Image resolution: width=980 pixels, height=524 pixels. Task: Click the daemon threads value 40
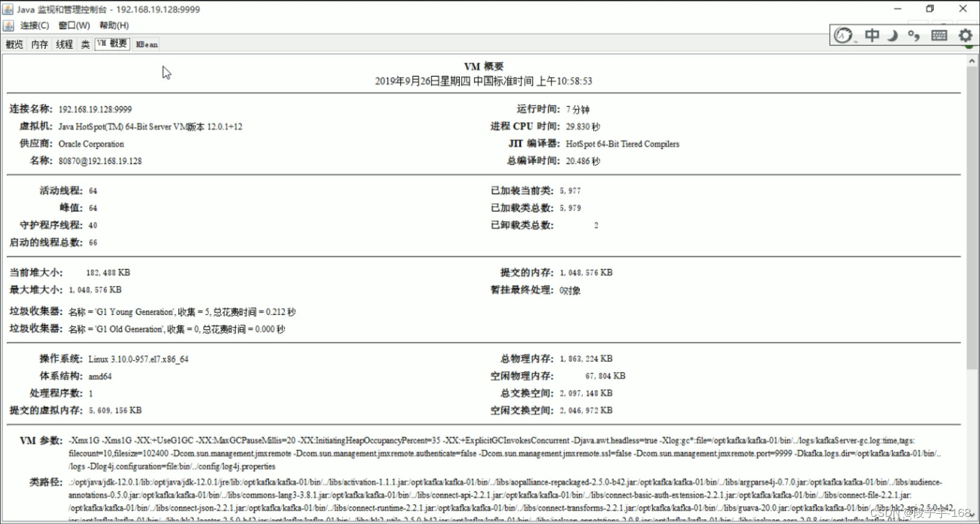(93, 226)
